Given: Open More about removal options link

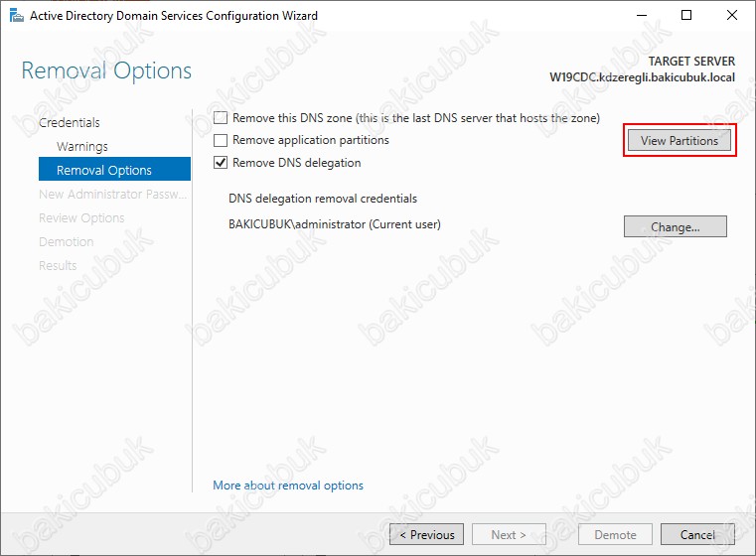Looking at the screenshot, I should [x=288, y=486].
